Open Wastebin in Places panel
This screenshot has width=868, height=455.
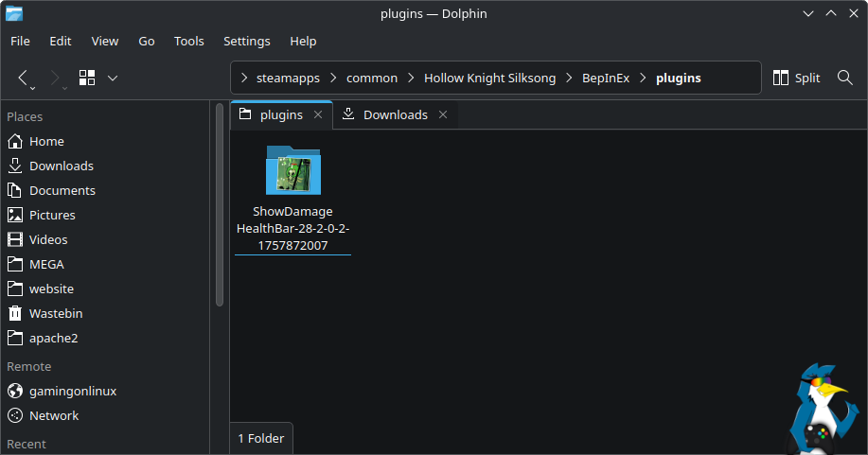(55, 313)
